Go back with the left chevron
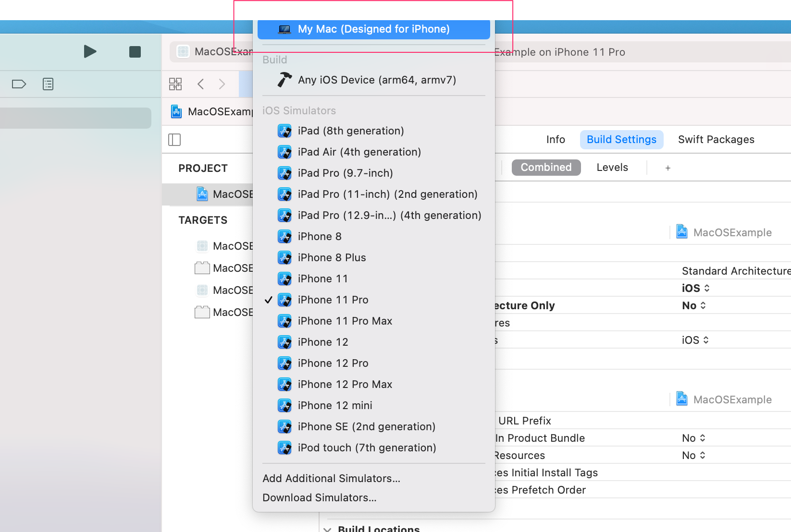Image resolution: width=791 pixels, height=532 pixels. tap(201, 84)
